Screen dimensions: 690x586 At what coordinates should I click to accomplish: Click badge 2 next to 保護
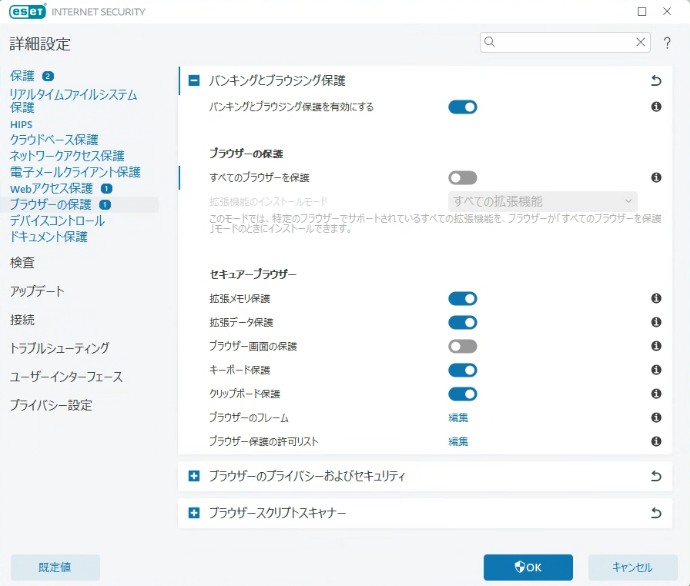48,76
